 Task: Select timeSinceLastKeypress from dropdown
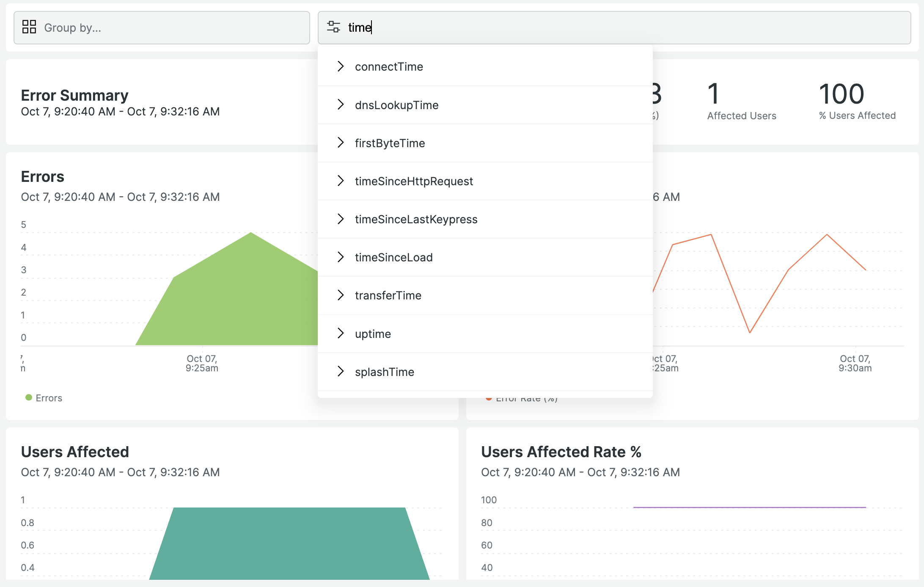[416, 219]
